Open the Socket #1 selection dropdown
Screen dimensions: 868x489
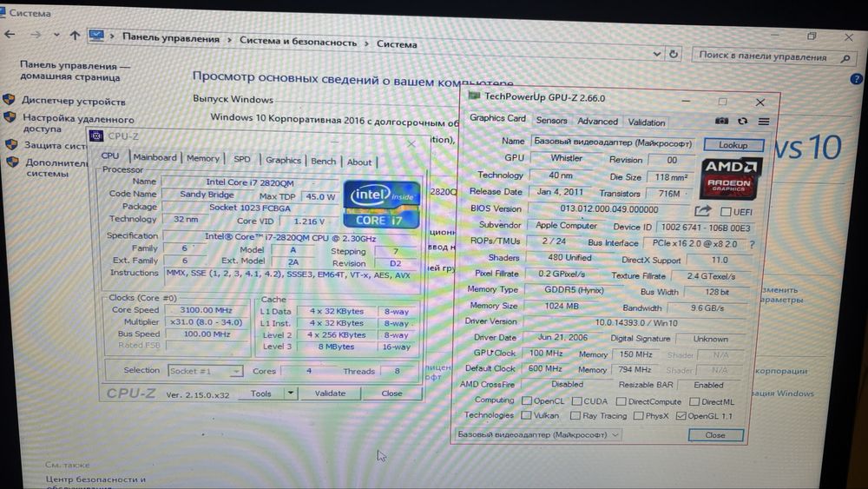tap(205, 371)
